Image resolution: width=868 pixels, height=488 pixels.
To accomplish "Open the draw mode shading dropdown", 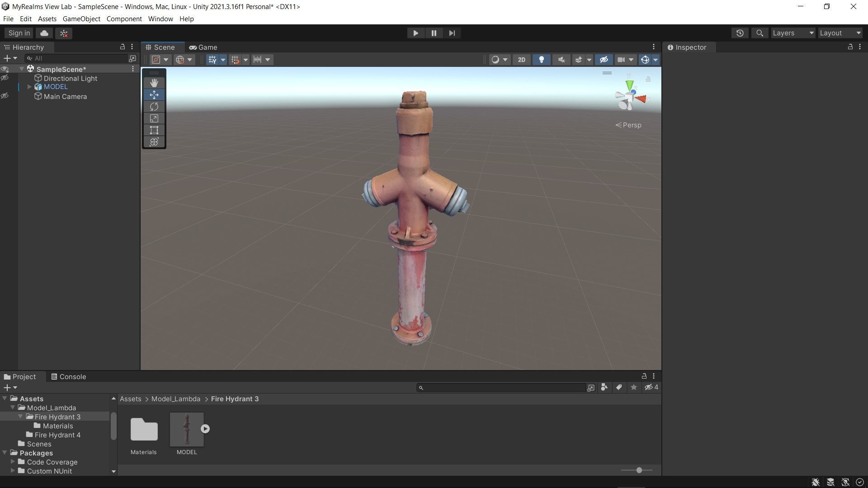I will 500,60.
